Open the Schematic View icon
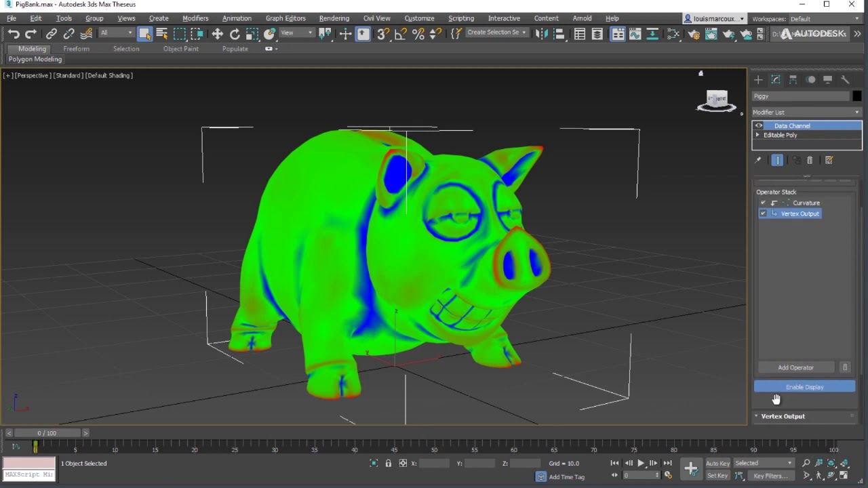The width and height of the screenshot is (868, 488). click(x=652, y=34)
